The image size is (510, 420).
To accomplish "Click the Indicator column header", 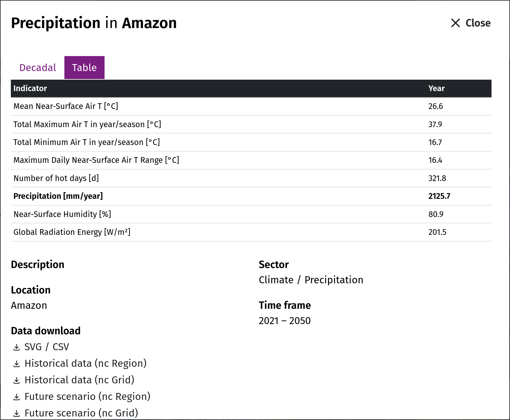I will (30, 88).
